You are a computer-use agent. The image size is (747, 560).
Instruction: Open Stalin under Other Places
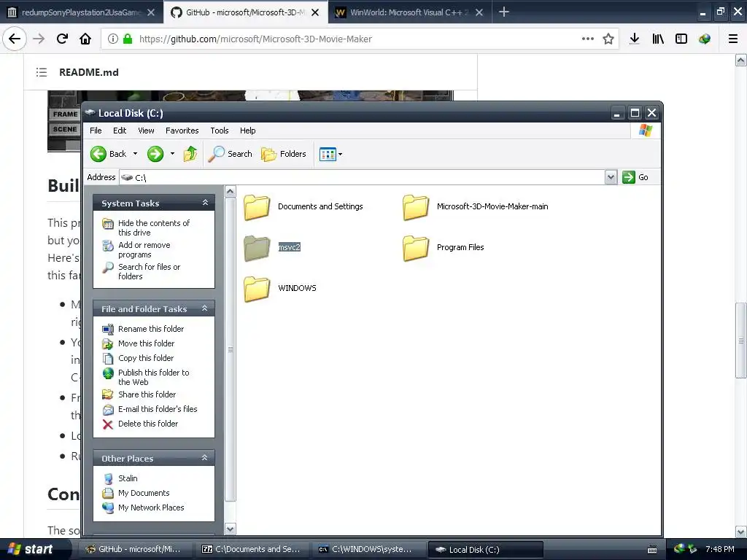[128, 478]
